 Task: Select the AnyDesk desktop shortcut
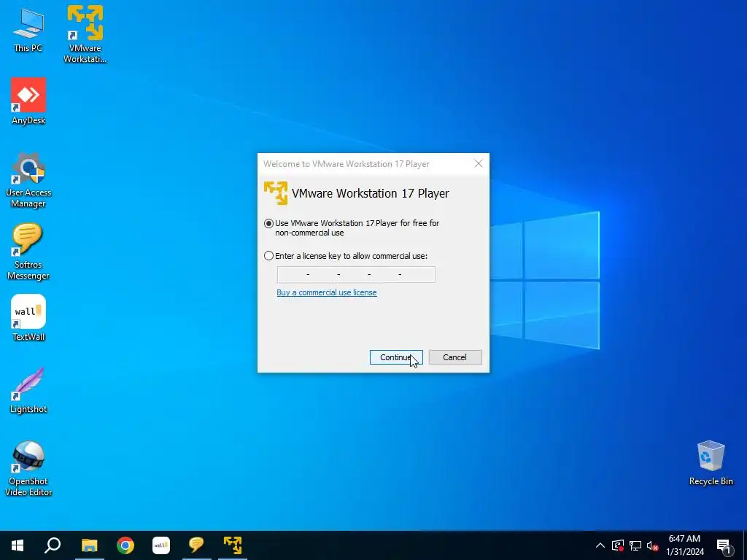click(28, 101)
